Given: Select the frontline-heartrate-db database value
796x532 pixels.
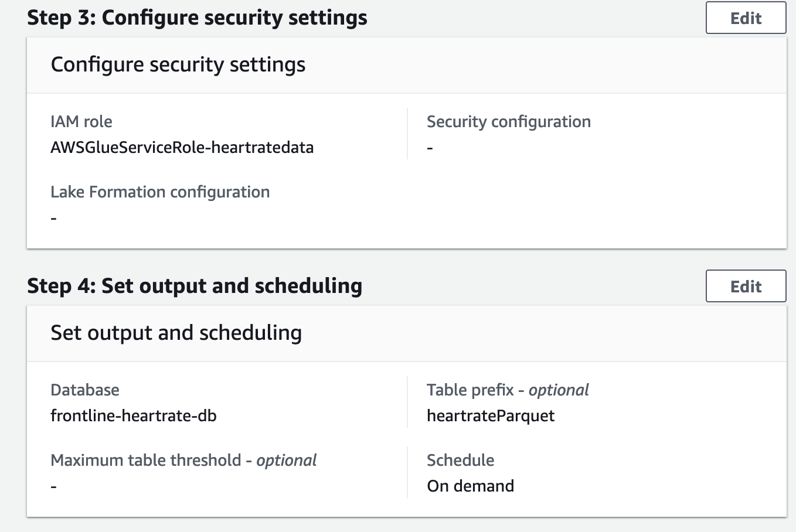Looking at the screenshot, I should pos(134,416).
